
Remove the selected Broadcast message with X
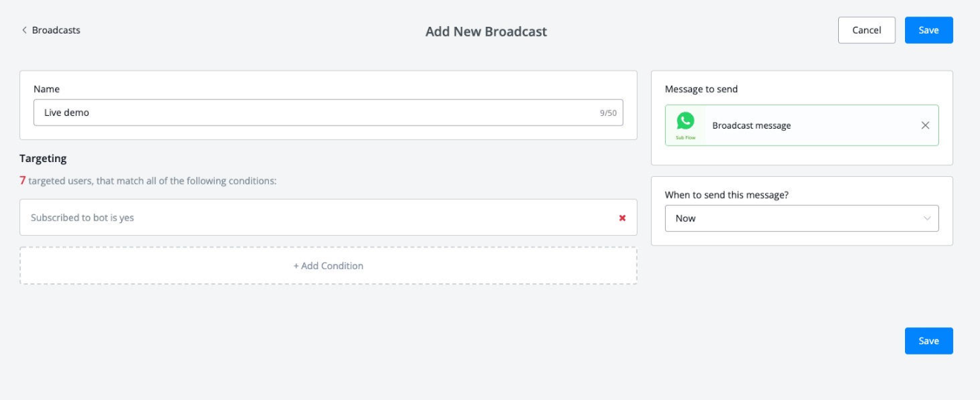(925, 126)
